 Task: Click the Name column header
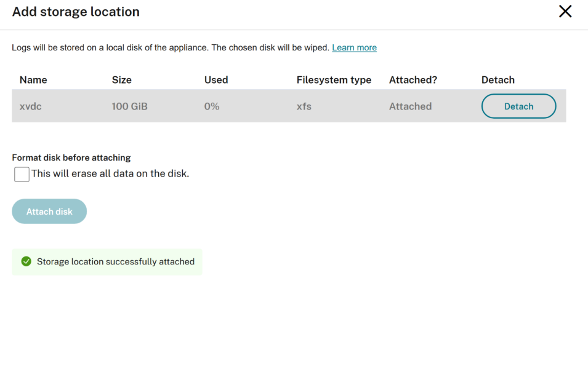[33, 80]
